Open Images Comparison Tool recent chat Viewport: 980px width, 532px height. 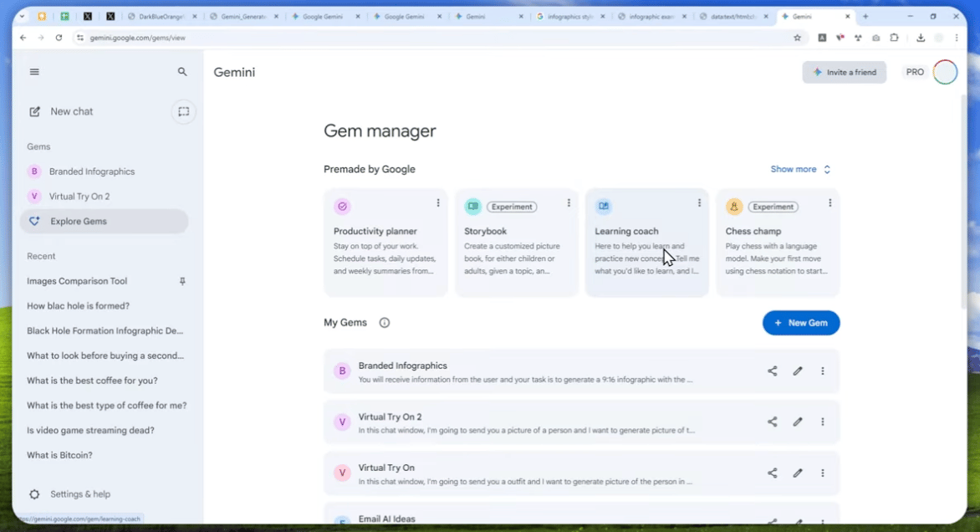click(x=77, y=281)
